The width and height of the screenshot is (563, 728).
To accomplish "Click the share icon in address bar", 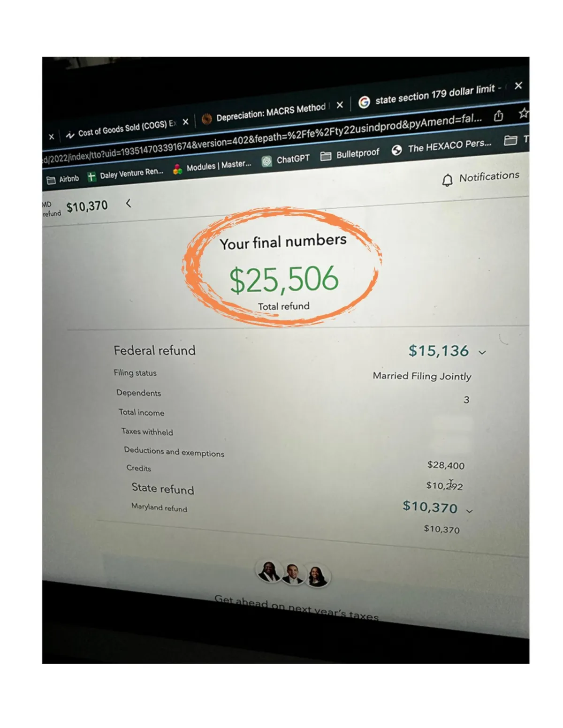I will point(498,115).
